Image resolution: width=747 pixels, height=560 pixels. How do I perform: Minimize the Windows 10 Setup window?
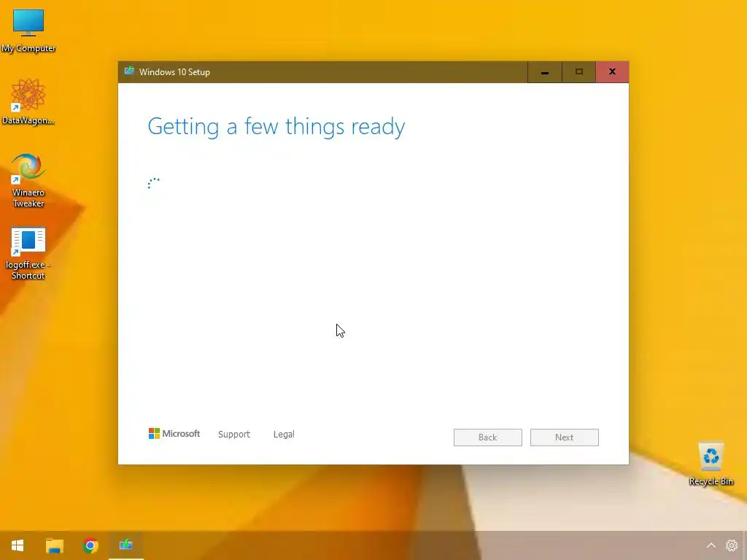coord(544,72)
